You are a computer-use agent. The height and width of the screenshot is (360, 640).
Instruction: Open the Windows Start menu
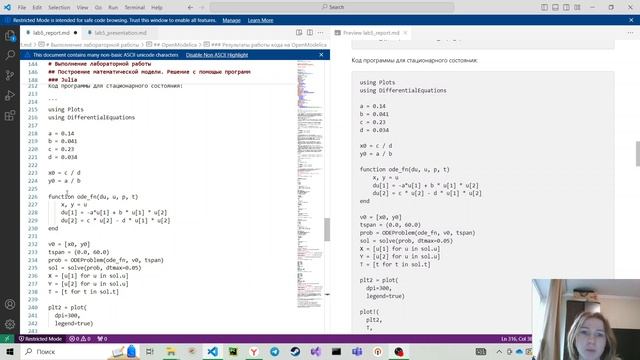(x=10, y=351)
